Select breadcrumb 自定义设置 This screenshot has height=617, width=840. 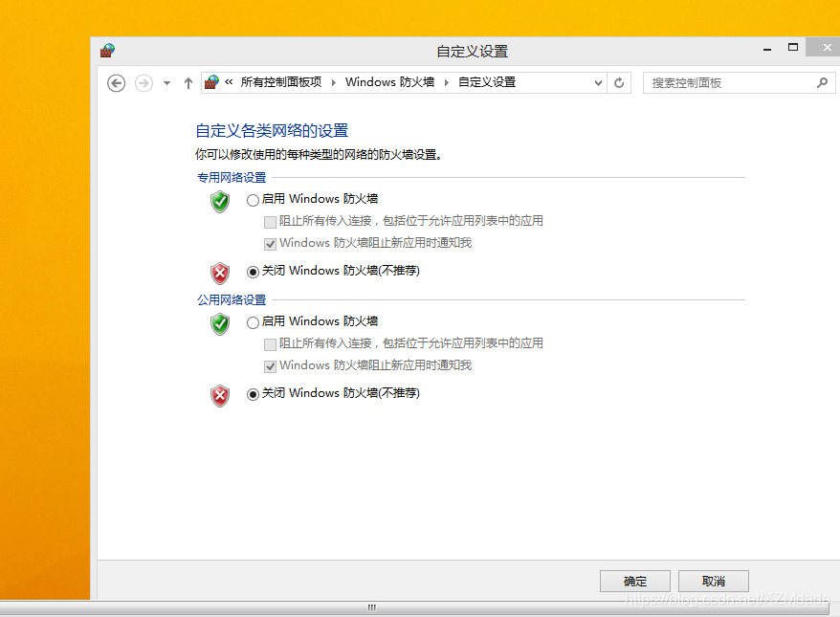click(487, 82)
